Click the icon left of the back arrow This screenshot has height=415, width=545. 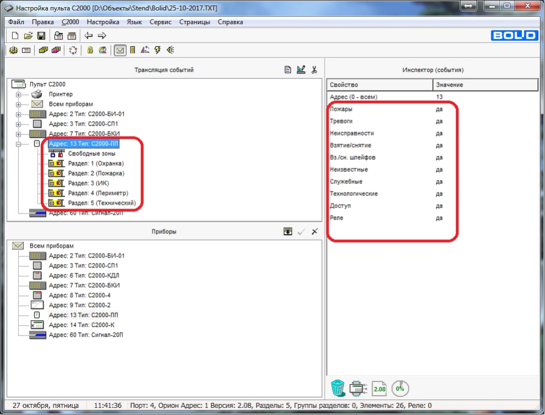point(72,35)
